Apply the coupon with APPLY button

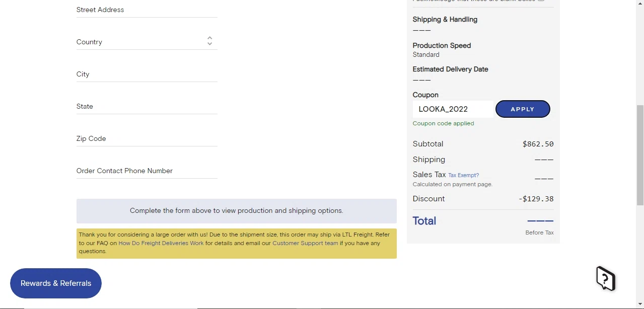pos(523,109)
